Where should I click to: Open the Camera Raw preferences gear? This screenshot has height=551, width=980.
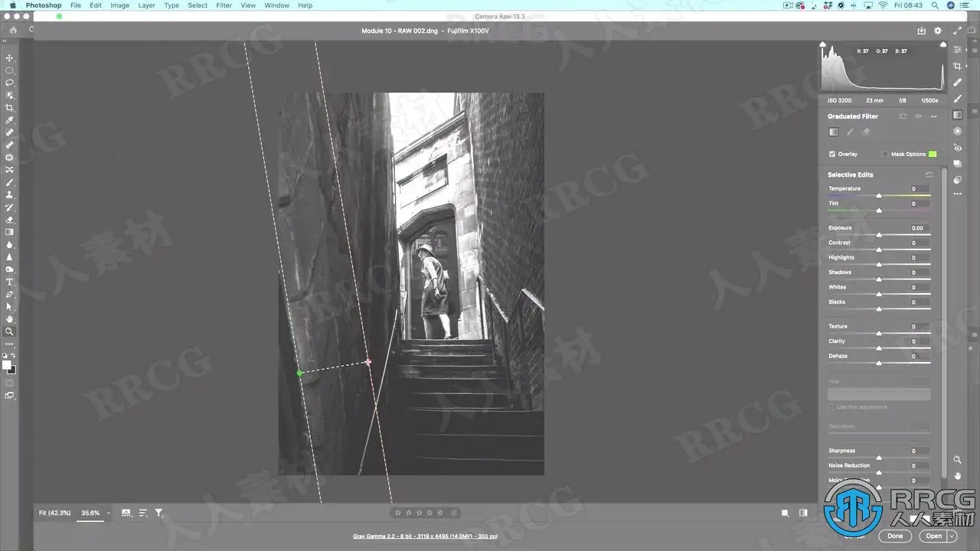pyautogui.click(x=938, y=31)
